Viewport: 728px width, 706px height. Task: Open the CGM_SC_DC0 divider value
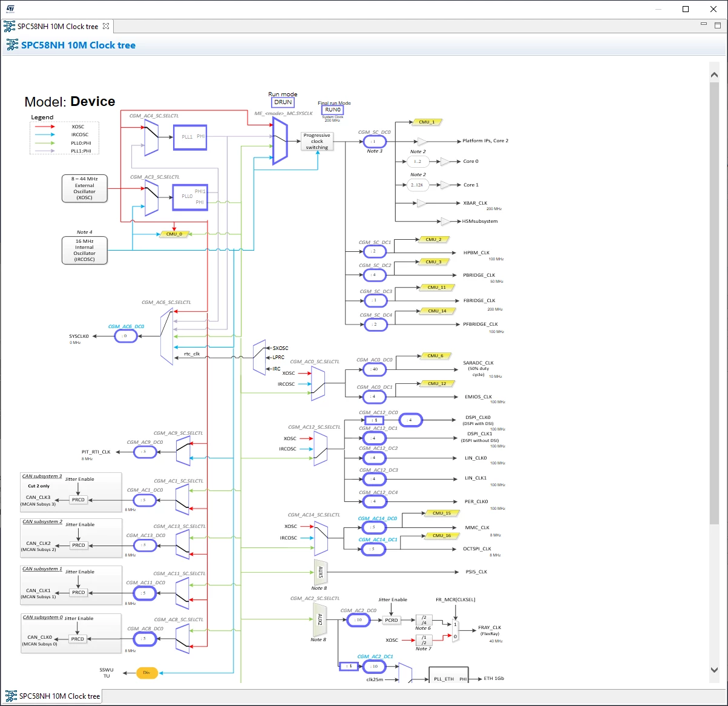point(375,142)
